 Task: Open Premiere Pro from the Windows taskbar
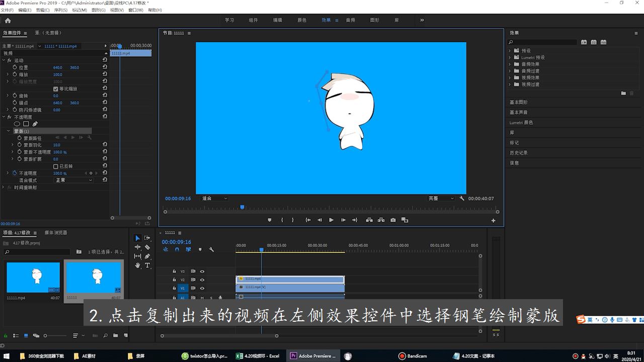tap(313, 356)
